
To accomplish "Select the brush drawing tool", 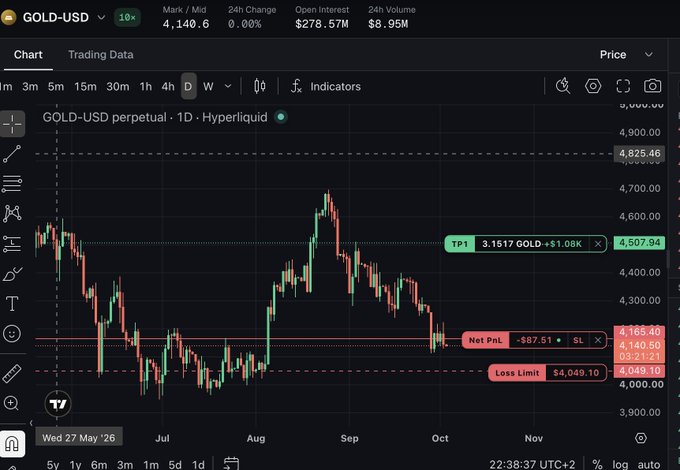I will (x=12, y=274).
